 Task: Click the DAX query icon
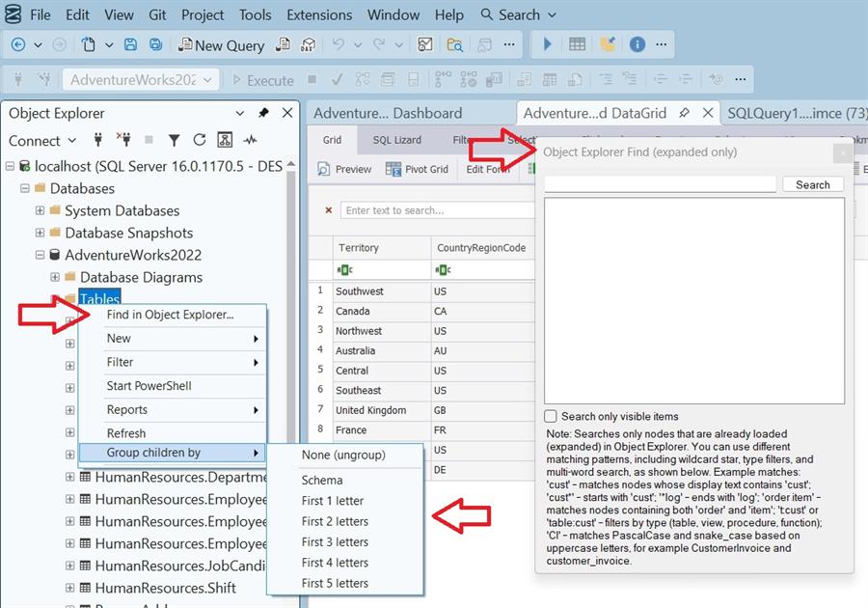pyautogui.click(x=308, y=44)
